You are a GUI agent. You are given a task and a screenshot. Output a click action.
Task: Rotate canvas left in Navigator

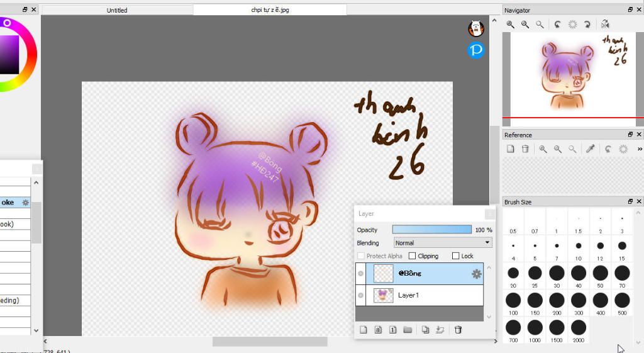click(x=557, y=25)
